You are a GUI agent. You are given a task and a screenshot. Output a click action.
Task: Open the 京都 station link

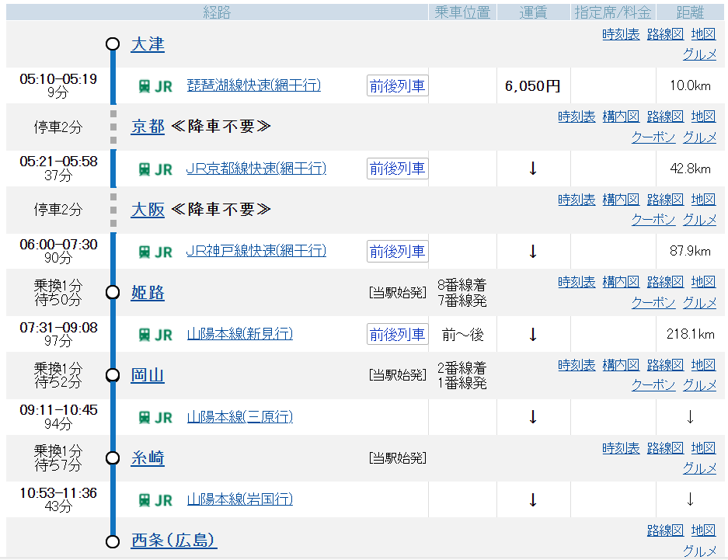coord(148,127)
